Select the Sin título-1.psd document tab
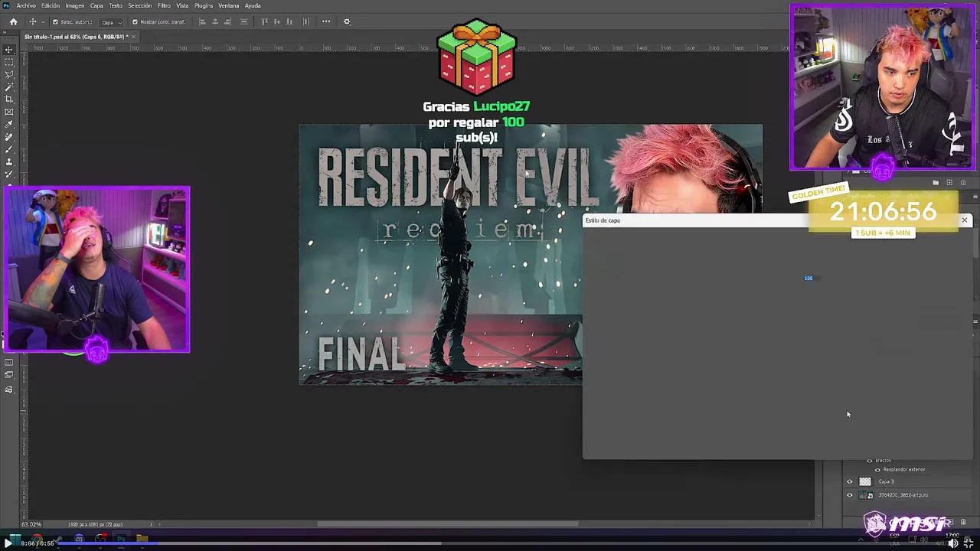Viewport: 980px width, 551px height. click(x=76, y=37)
